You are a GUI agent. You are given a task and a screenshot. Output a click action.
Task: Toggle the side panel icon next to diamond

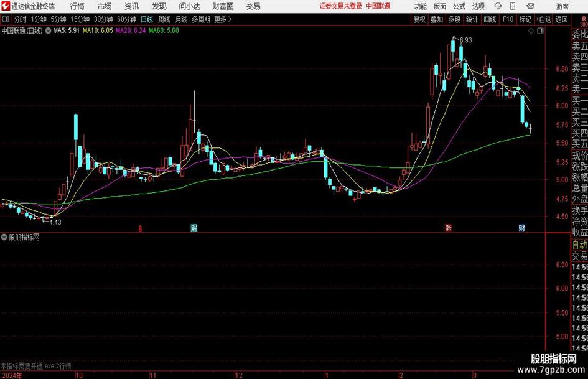click(x=540, y=31)
